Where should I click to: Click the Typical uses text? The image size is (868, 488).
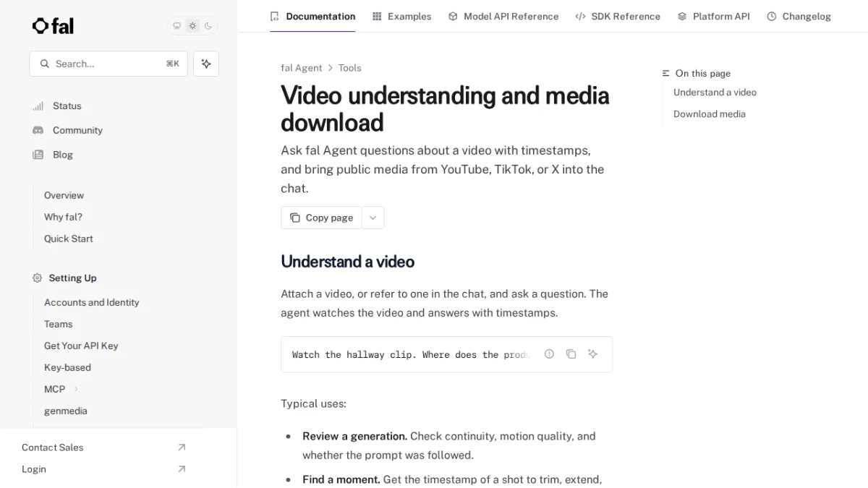(x=313, y=403)
